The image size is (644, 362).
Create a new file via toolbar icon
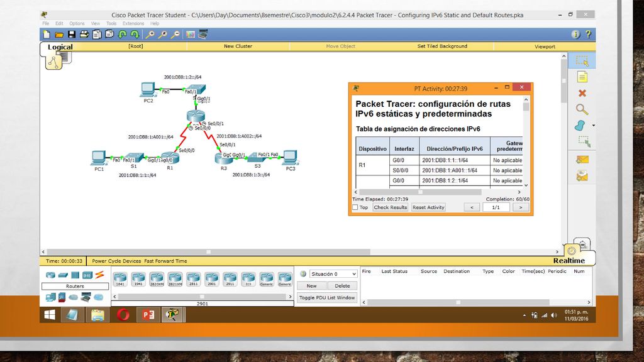click(47, 35)
